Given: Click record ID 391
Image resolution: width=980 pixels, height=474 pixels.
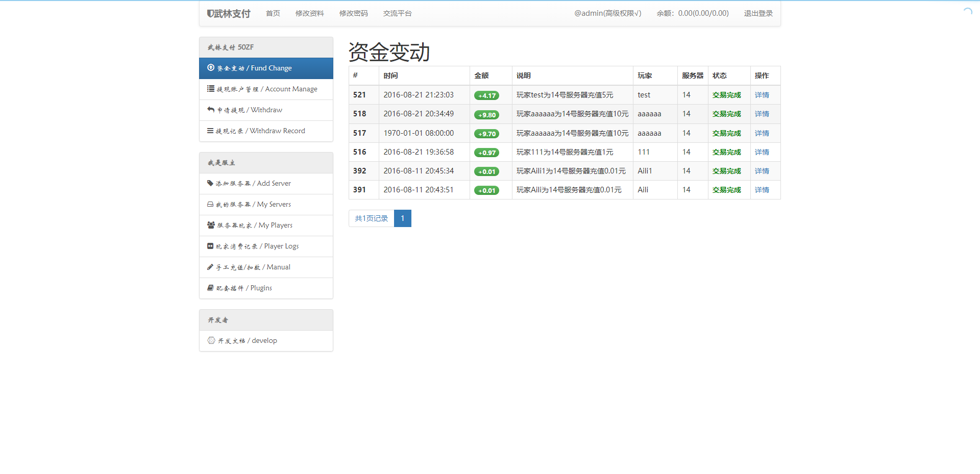Looking at the screenshot, I should click(x=359, y=190).
